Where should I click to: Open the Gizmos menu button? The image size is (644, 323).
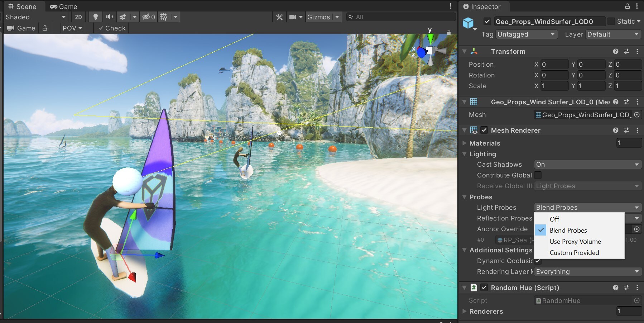click(x=318, y=17)
